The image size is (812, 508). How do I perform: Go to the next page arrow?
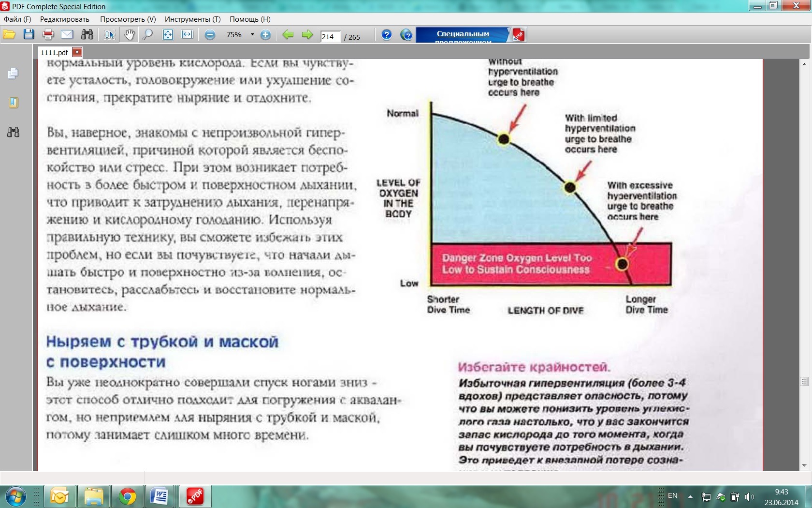coord(307,35)
